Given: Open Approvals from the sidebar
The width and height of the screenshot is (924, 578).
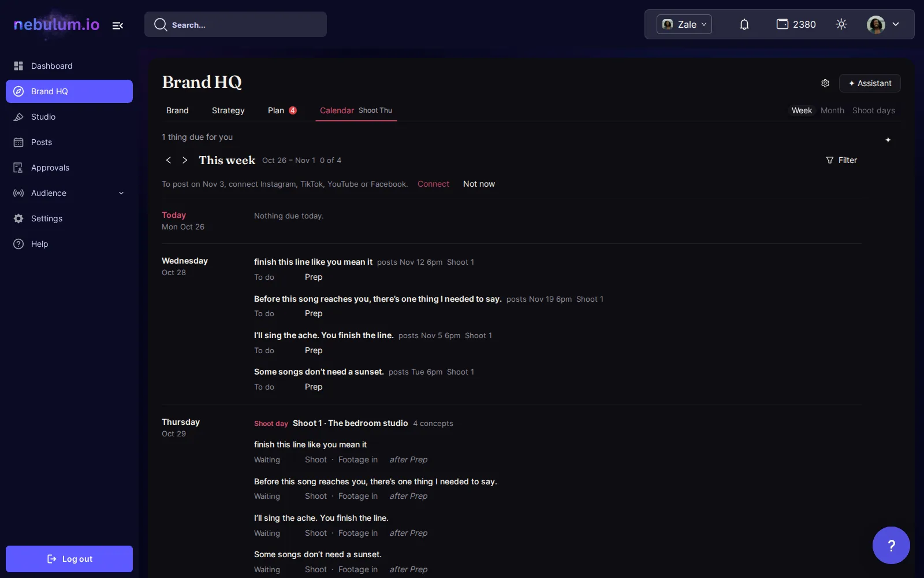Looking at the screenshot, I should tap(69, 168).
